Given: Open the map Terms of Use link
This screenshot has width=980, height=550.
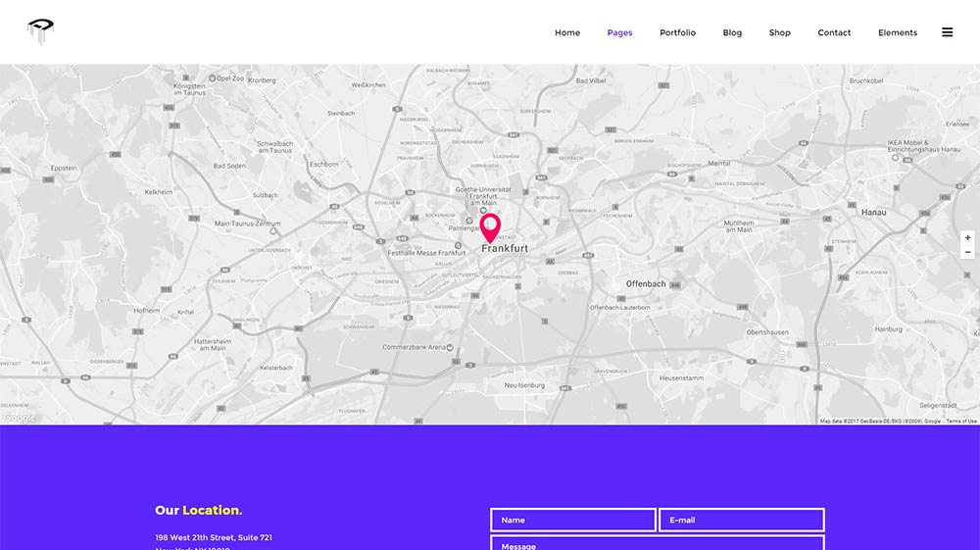Looking at the screenshot, I should pyautogui.click(x=960, y=421).
